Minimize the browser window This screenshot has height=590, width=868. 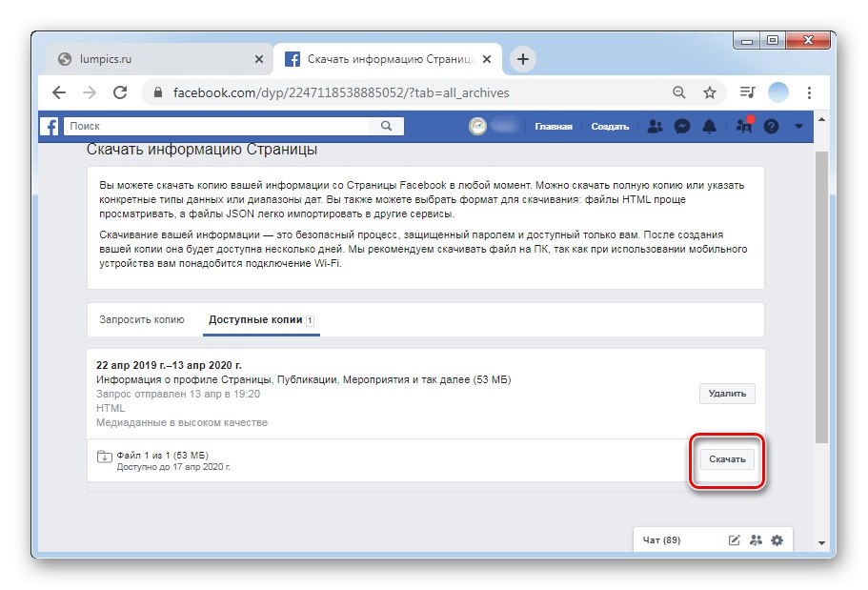pyautogui.click(x=747, y=41)
